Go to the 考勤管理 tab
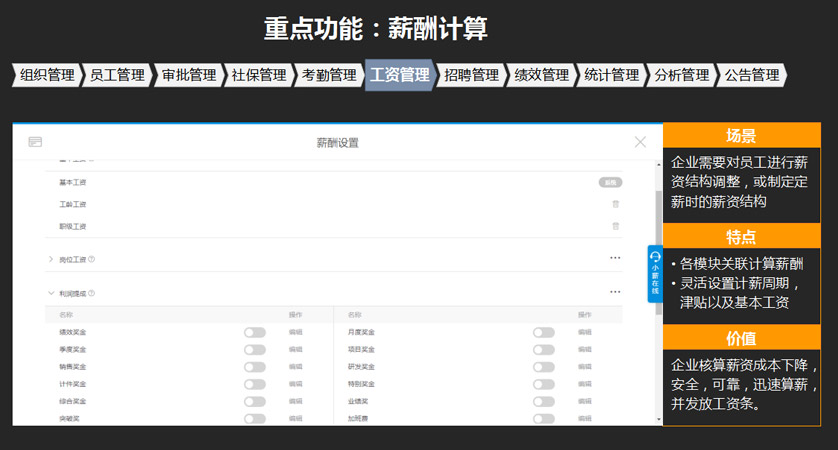Image resolution: width=838 pixels, height=450 pixels. coord(328,75)
